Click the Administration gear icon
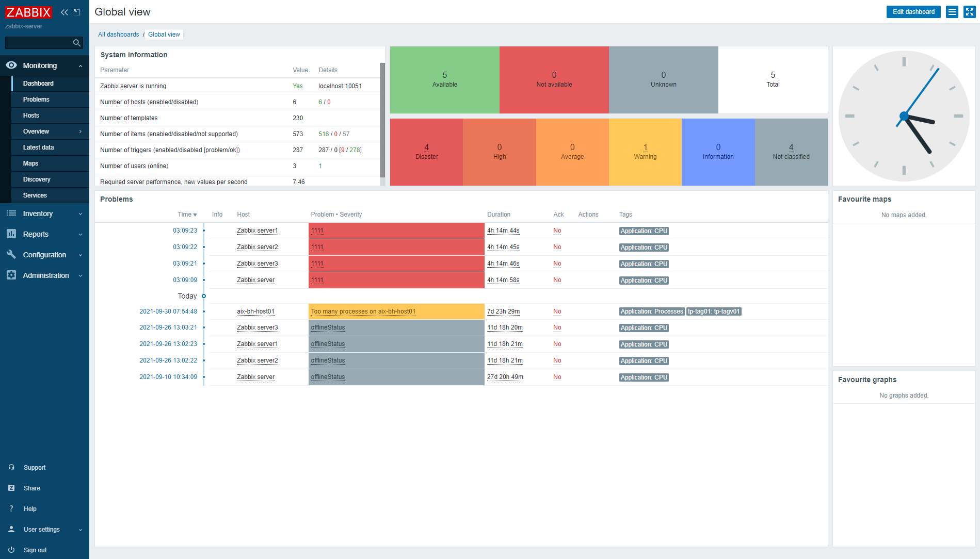The width and height of the screenshot is (980, 559). (11, 275)
